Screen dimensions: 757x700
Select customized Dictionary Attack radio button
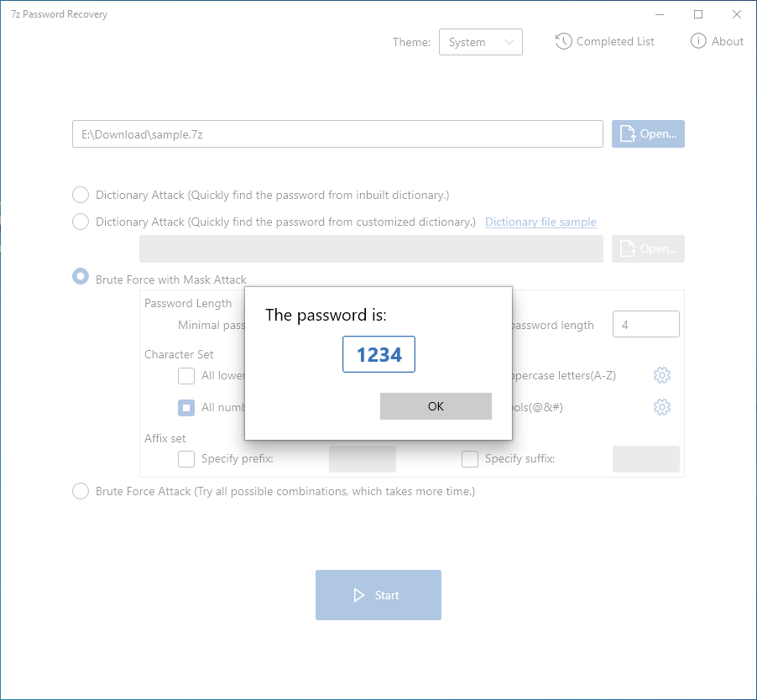click(x=81, y=222)
